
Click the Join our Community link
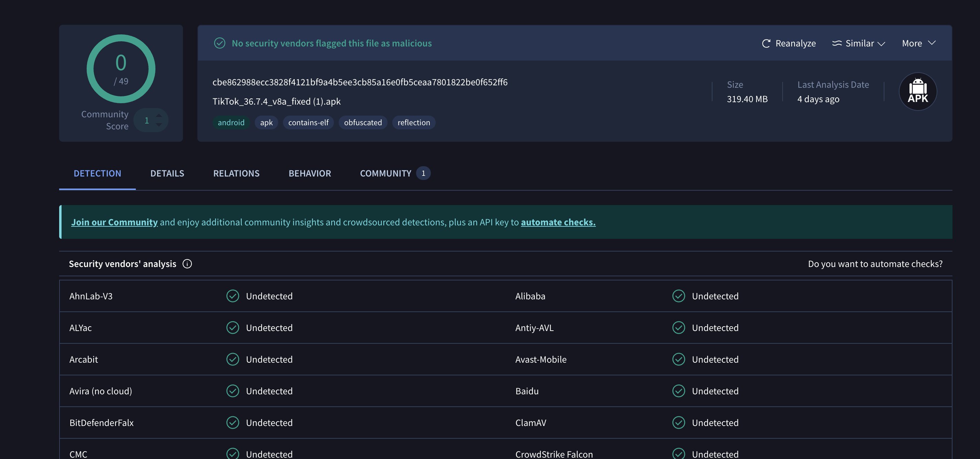(114, 222)
